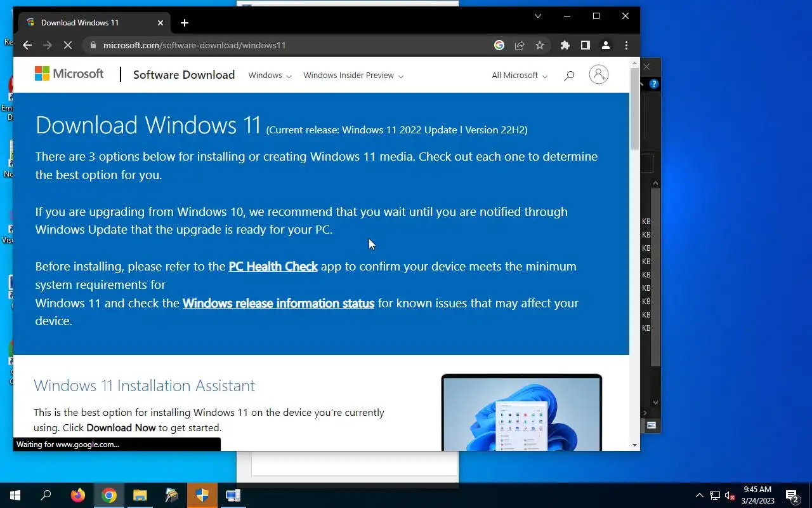This screenshot has height=508, width=812.
Task: Click the Windows 11 Installation Assistant heading
Action: click(x=144, y=385)
